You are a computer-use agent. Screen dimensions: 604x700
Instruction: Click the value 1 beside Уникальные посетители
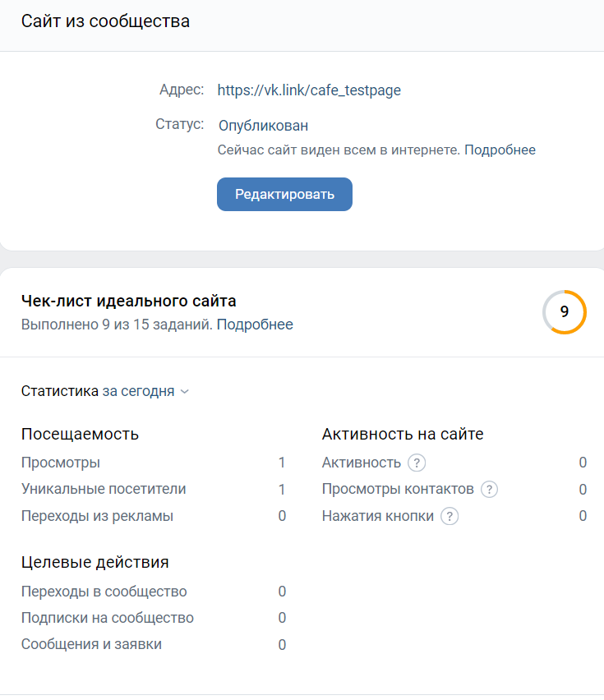coord(282,490)
